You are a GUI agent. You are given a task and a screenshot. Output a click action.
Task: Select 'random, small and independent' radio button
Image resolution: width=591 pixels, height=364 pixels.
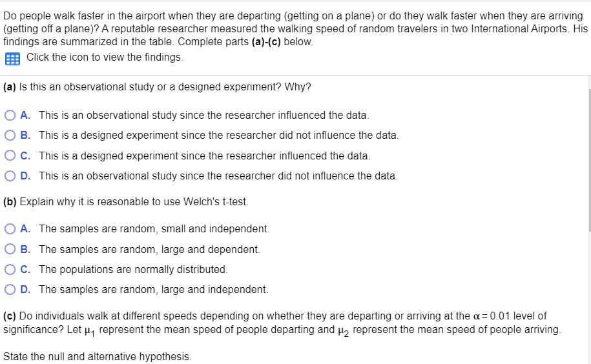pos(10,229)
